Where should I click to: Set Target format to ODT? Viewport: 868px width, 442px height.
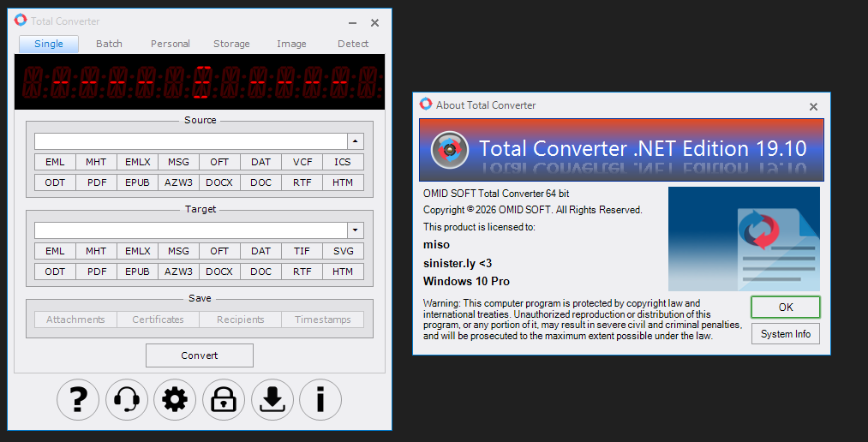[55, 272]
